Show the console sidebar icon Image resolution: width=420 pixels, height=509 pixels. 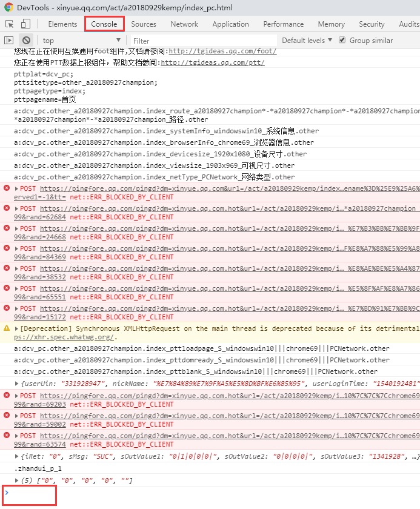[8, 40]
